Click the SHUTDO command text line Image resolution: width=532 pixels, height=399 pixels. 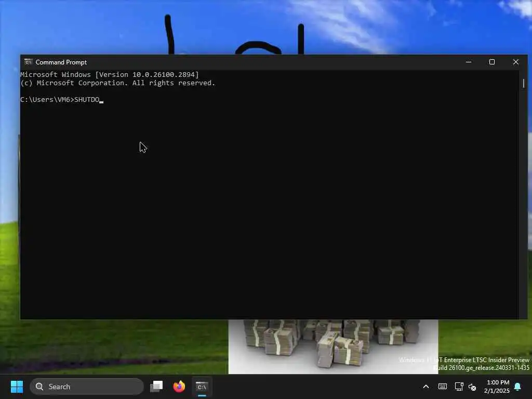[62, 100]
